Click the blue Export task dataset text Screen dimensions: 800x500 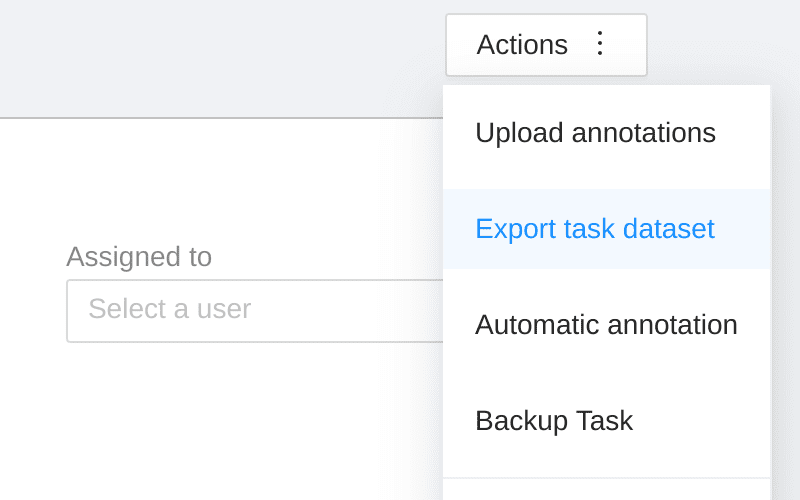click(x=595, y=229)
